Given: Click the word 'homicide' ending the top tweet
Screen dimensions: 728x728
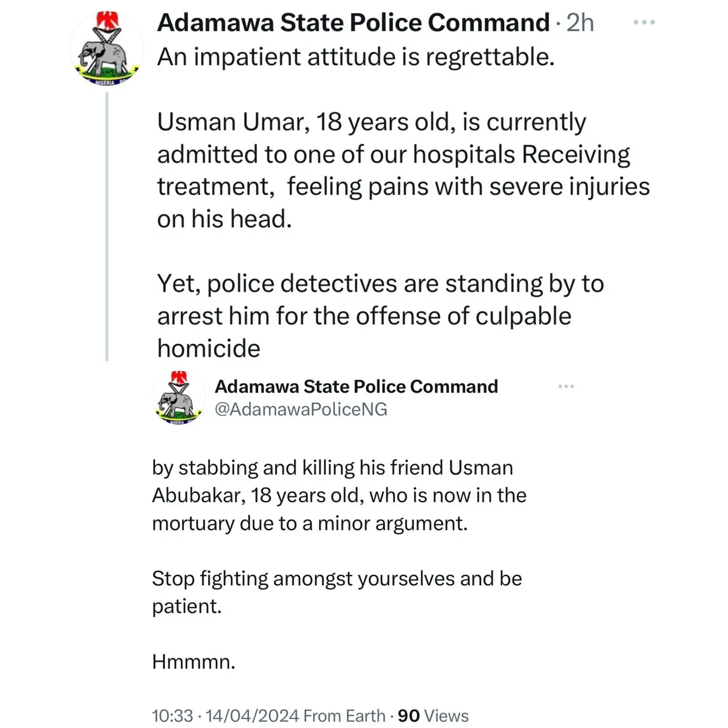Looking at the screenshot, I should (209, 349).
